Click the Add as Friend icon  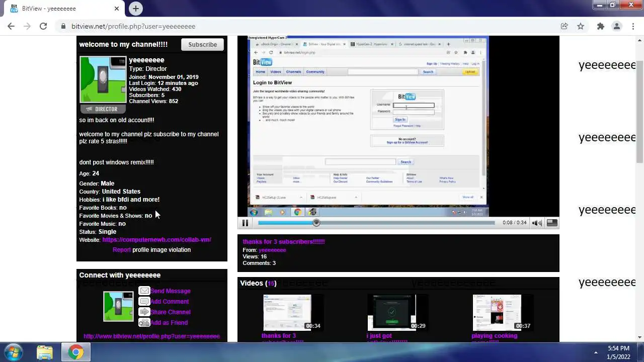click(144, 322)
